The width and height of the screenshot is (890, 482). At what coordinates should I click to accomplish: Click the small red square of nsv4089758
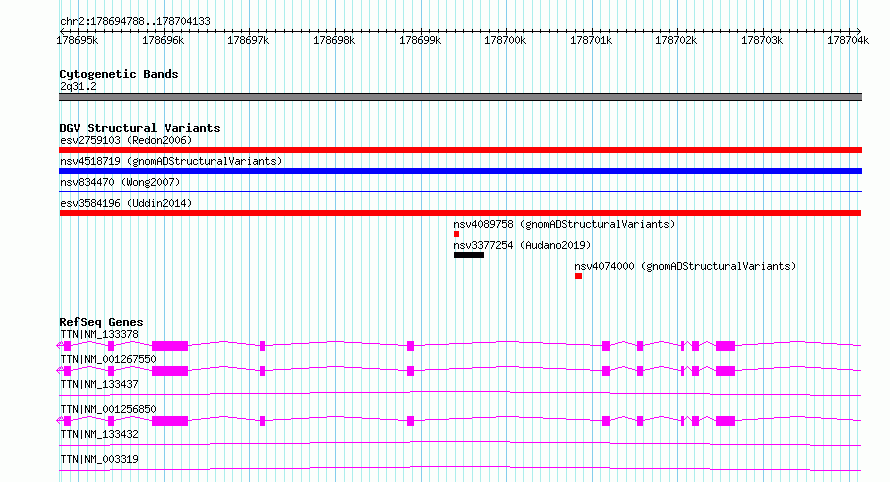point(456,234)
